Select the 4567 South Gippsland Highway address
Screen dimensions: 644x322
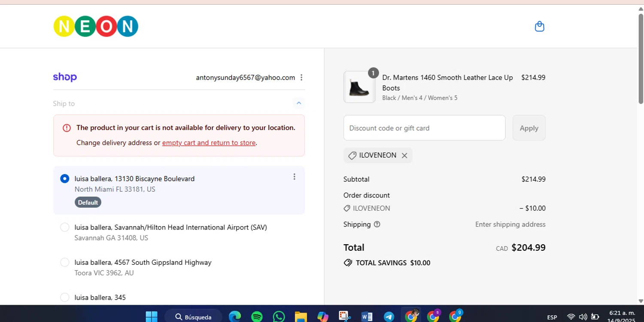tap(64, 262)
